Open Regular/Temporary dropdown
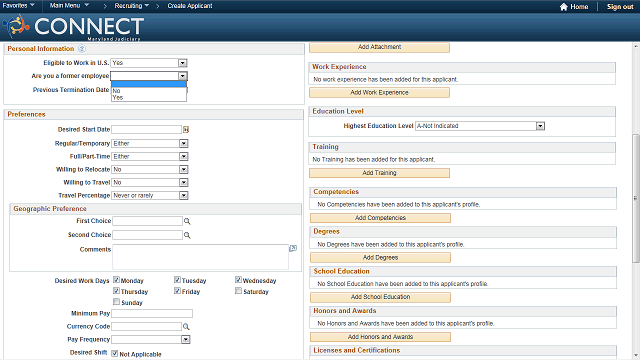This screenshot has height=360, width=640. coord(150,143)
